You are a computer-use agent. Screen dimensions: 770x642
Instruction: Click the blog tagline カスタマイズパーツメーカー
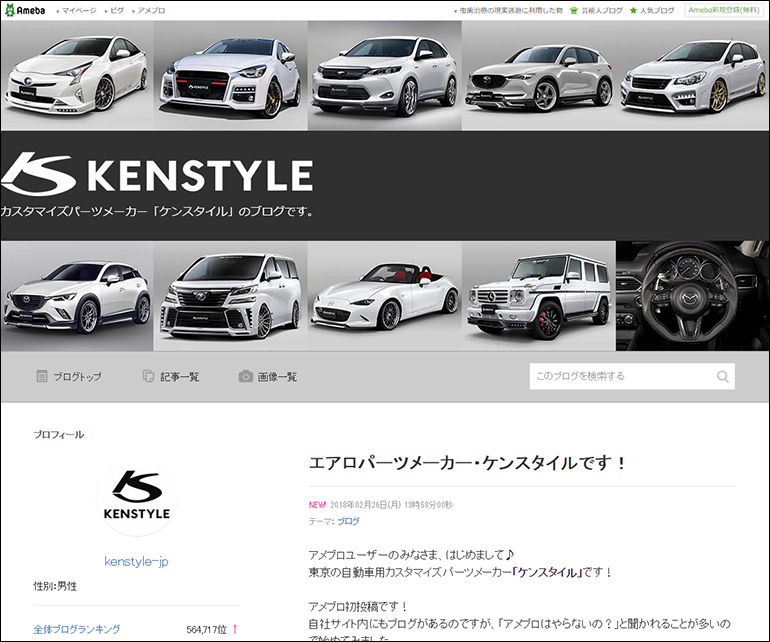[x=156, y=212]
